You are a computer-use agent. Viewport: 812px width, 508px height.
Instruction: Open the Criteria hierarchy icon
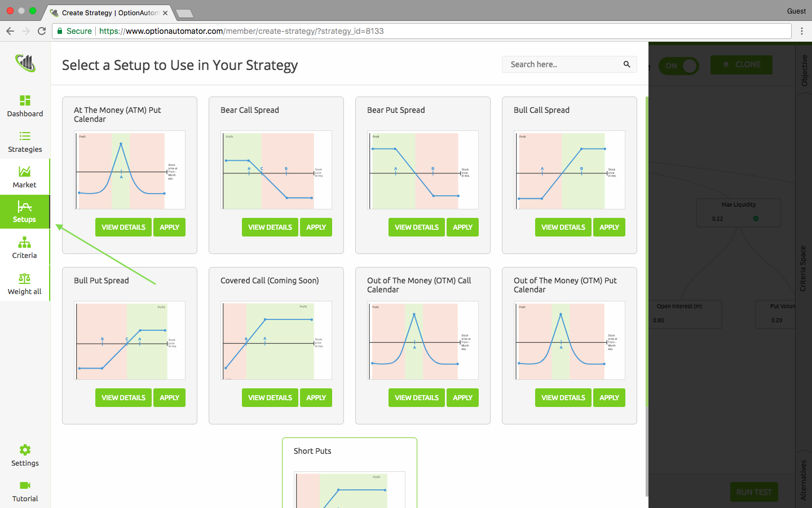click(25, 243)
